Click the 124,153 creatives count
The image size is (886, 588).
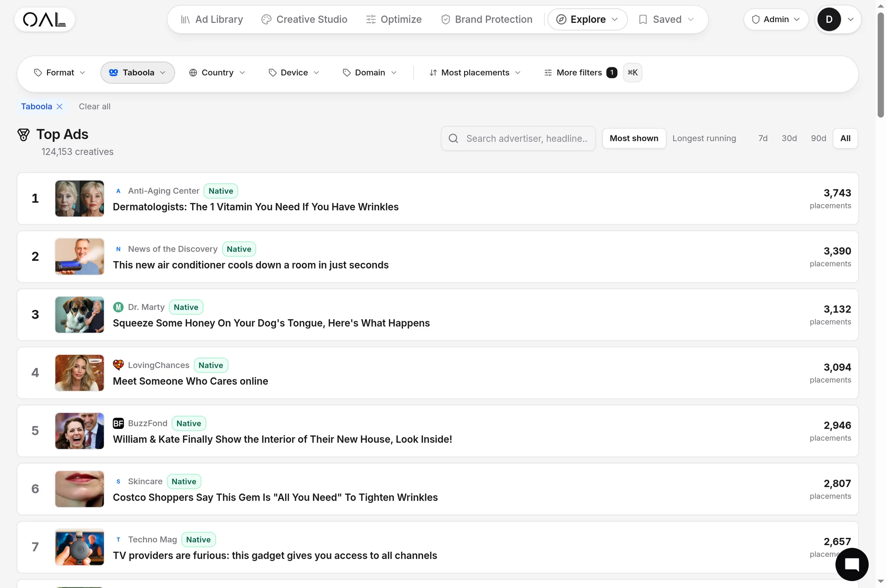[x=77, y=152]
